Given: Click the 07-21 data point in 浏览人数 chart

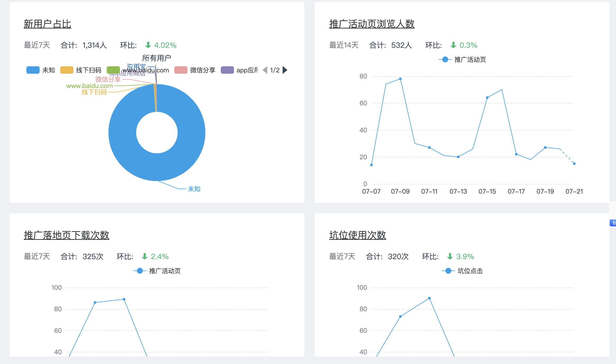Looking at the screenshot, I should [574, 164].
